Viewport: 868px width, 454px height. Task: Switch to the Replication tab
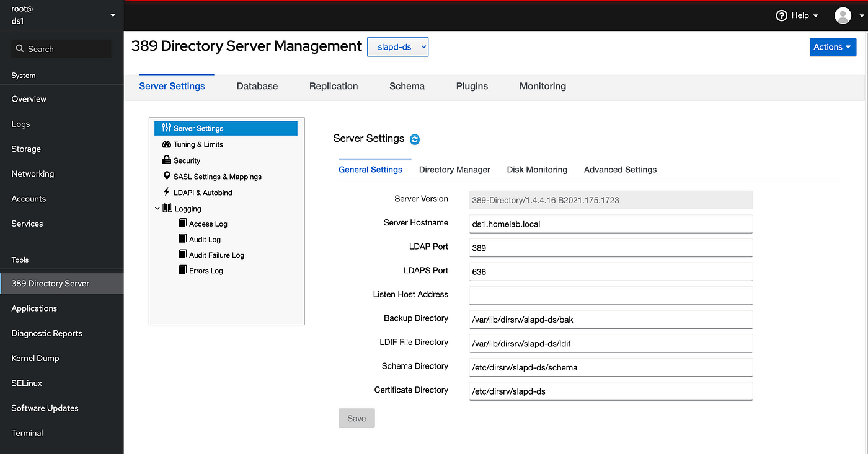[334, 86]
